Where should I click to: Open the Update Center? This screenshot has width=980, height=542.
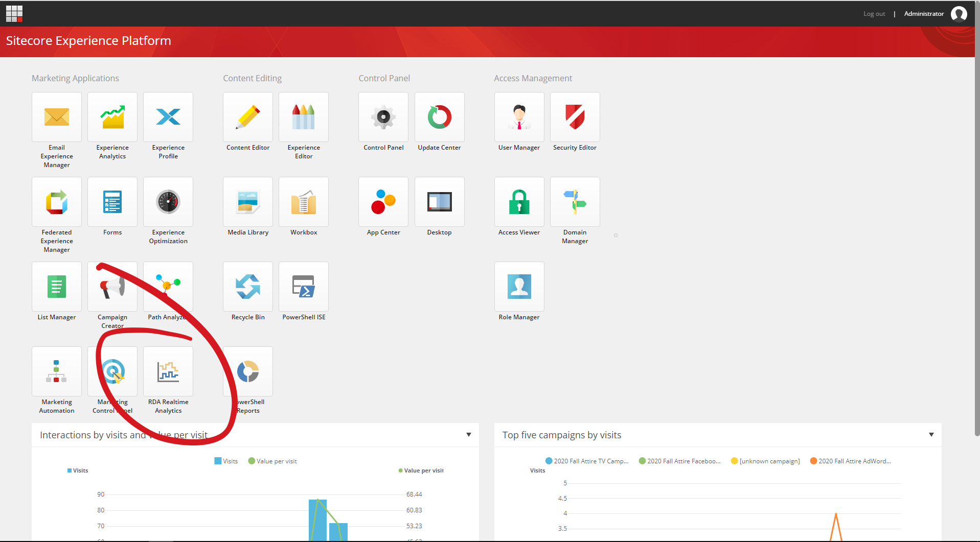point(440,117)
